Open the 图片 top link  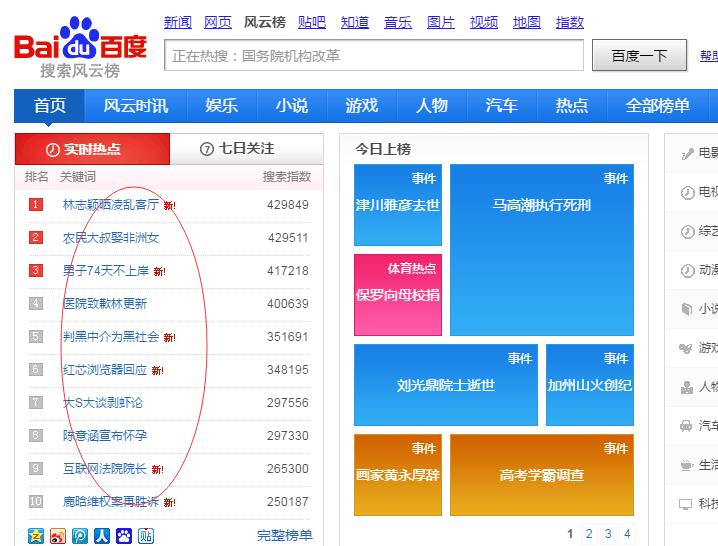tap(441, 22)
